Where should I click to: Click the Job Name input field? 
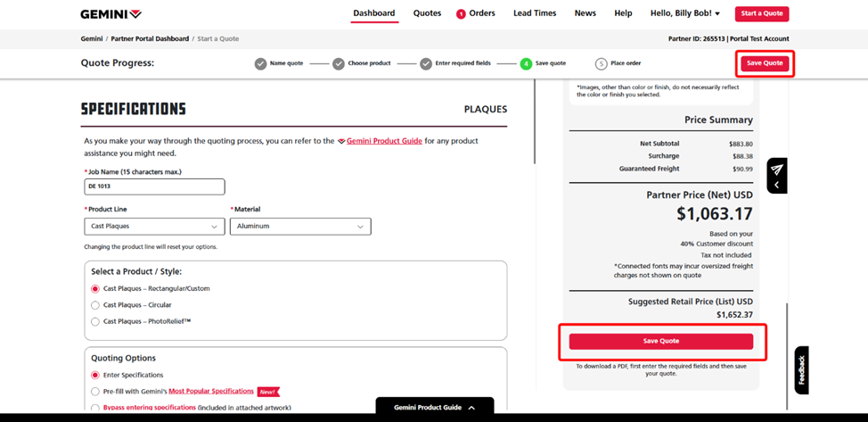(154, 186)
